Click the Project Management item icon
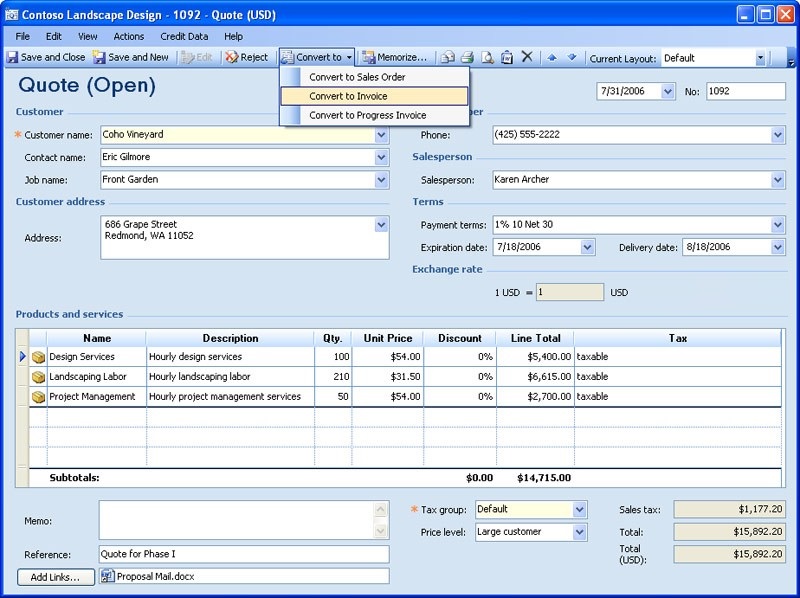The width and height of the screenshot is (800, 598). 38,396
